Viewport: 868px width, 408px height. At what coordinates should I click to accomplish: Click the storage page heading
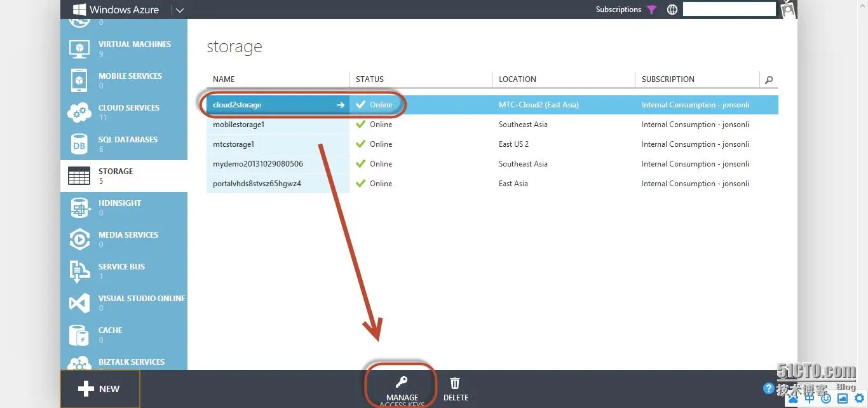(234, 47)
